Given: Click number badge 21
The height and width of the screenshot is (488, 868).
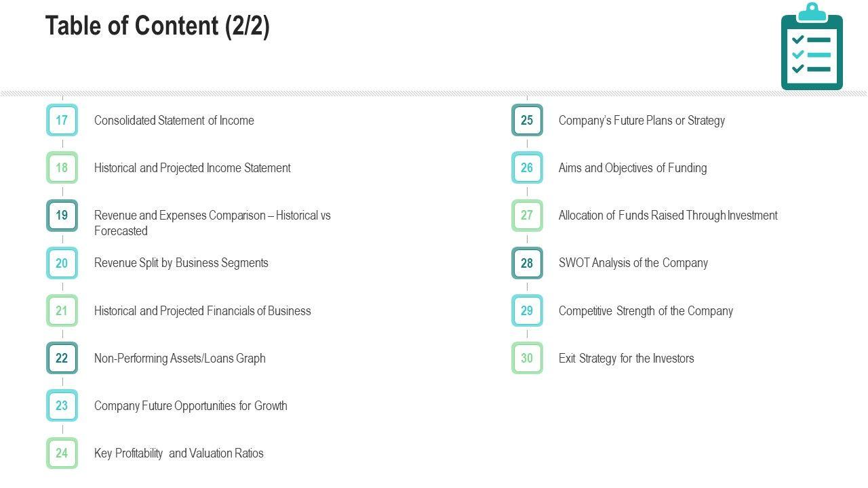Looking at the screenshot, I should [x=62, y=311].
